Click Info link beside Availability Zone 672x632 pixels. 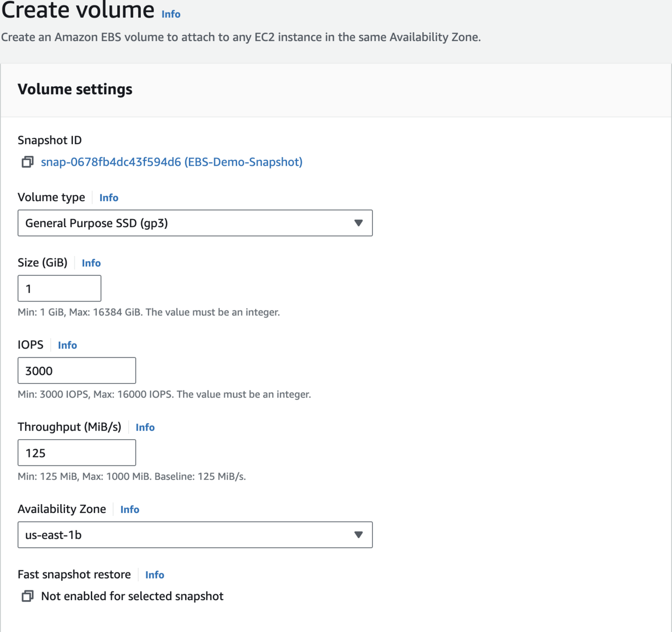point(130,509)
